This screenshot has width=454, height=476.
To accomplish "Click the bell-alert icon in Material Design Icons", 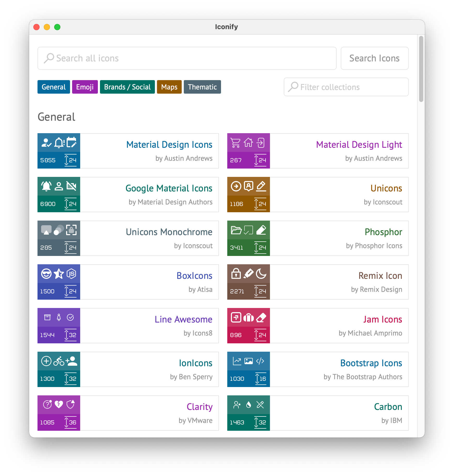I will [59, 143].
